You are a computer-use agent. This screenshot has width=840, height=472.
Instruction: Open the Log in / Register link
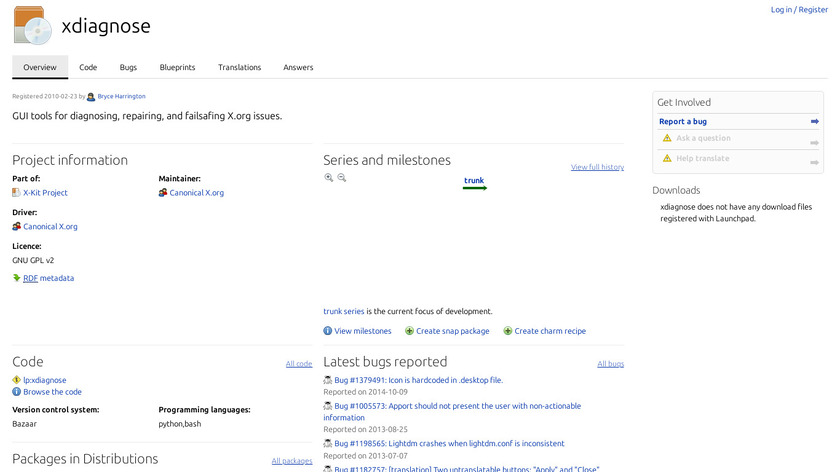(799, 10)
